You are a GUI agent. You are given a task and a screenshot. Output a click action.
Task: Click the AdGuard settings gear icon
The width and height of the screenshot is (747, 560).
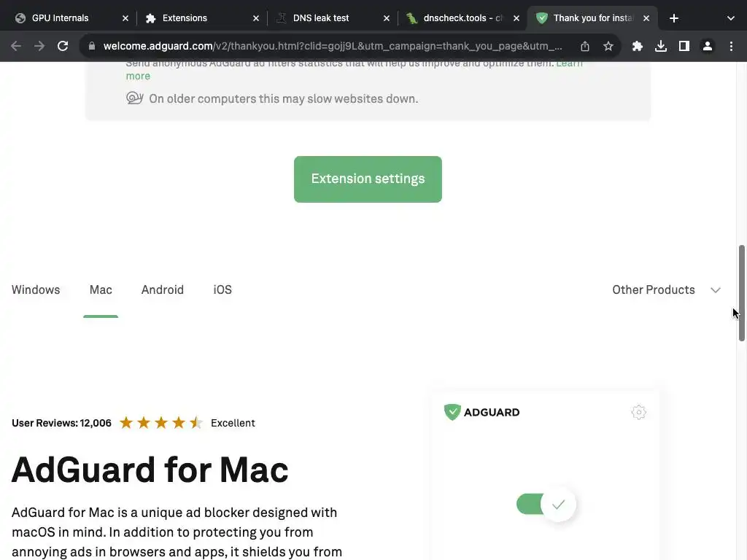pos(638,413)
